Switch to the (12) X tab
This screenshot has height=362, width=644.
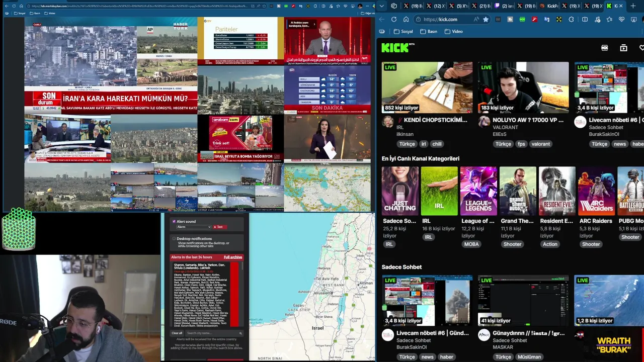[435, 6]
